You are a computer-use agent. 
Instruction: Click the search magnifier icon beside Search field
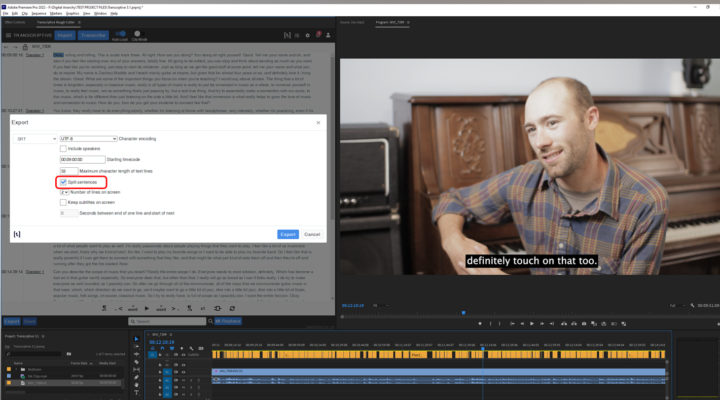pos(210,321)
